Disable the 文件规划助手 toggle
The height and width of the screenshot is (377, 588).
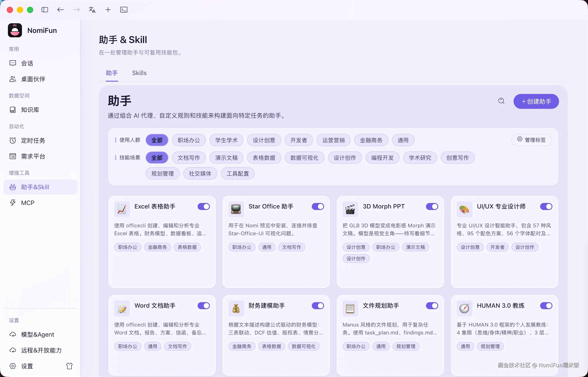pos(432,306)
